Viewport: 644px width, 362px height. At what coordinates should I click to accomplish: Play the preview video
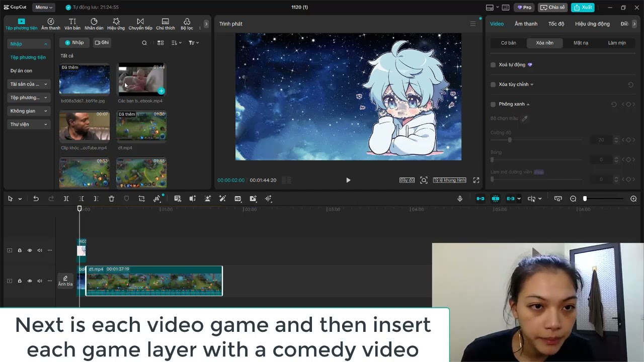coord(348,180)
